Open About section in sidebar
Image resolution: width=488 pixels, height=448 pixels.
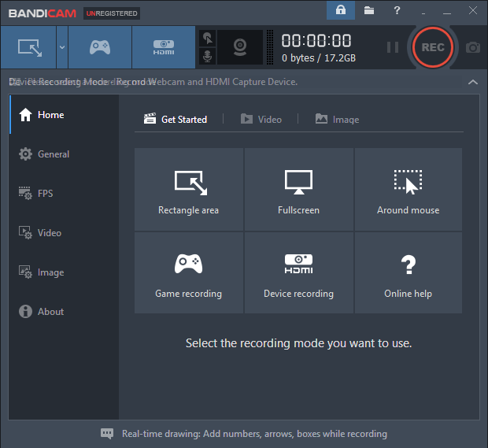(x=65, y=311)
